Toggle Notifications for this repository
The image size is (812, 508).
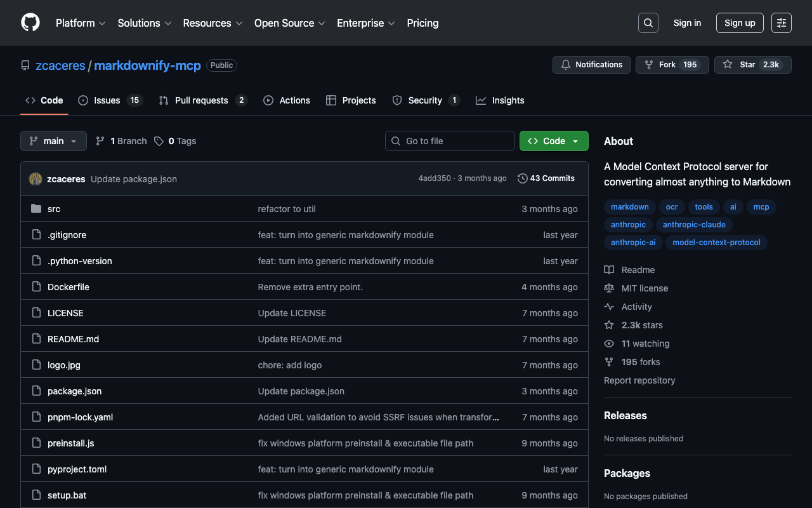591,65
